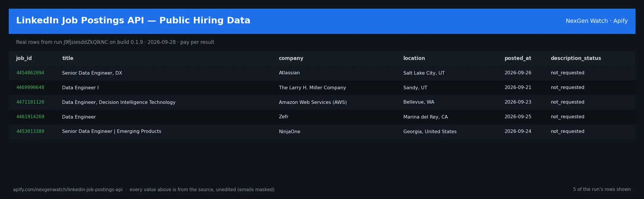Click the location column header
The height and width of the screenshot is (199, 644).
click(414, 58)
